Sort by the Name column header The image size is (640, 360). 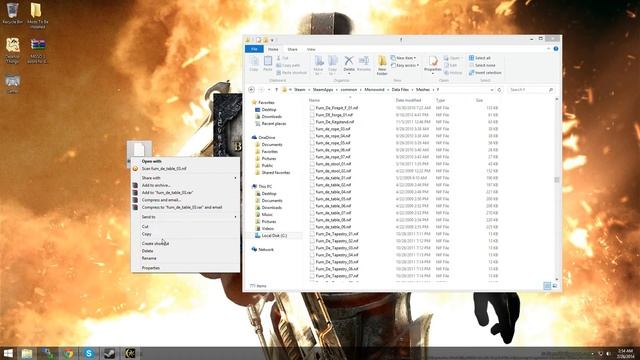(x=314, y=100)
